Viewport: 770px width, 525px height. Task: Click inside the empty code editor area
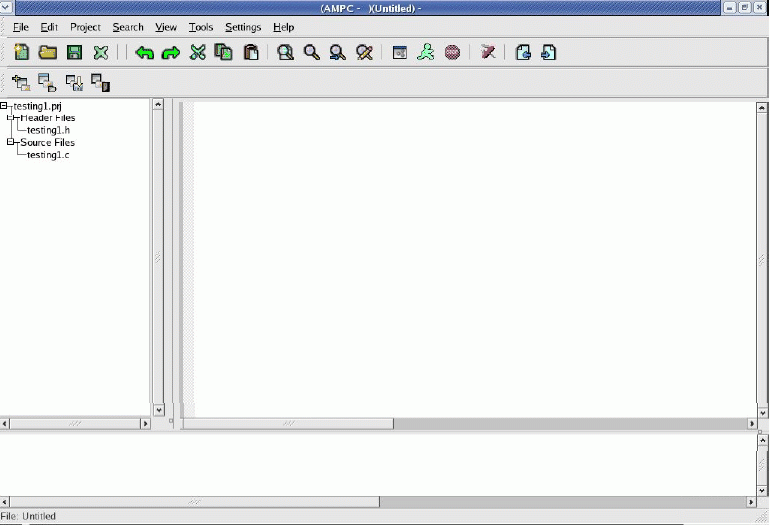[x=474, y=259]
